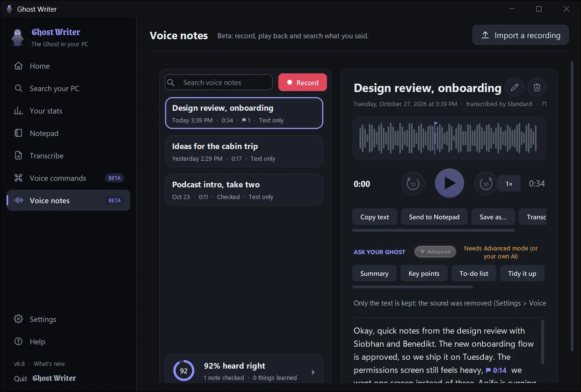581x392 pixels.
Task: Click the Help question mark icon
Action: coord(19,342)
